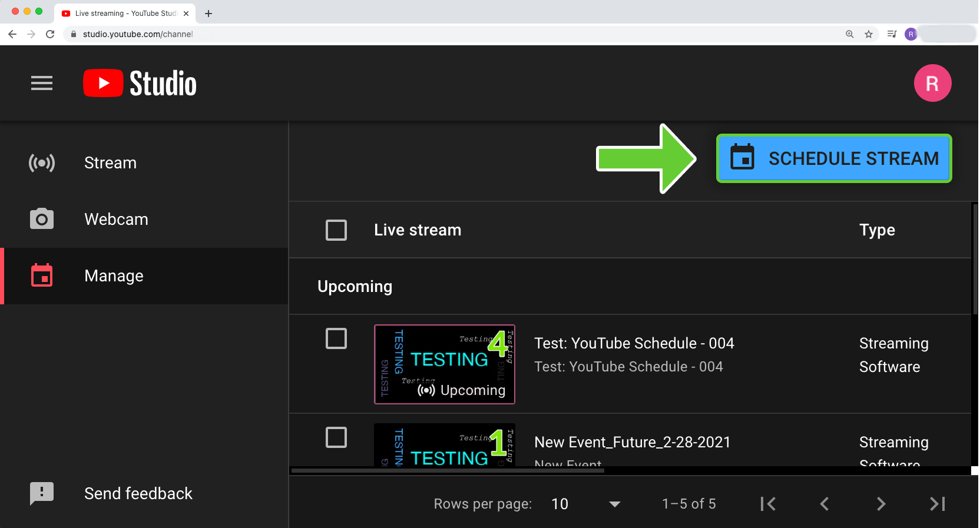Open the hamburger navigation menu
The image size is (980, 528).
coord(42,83)
